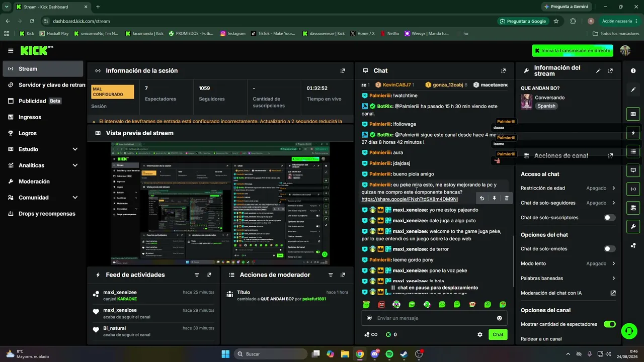Disable Mostrar cantidad de espectadores switch
This screenshot has width=644, height=362.
click(x=609, y=324)
